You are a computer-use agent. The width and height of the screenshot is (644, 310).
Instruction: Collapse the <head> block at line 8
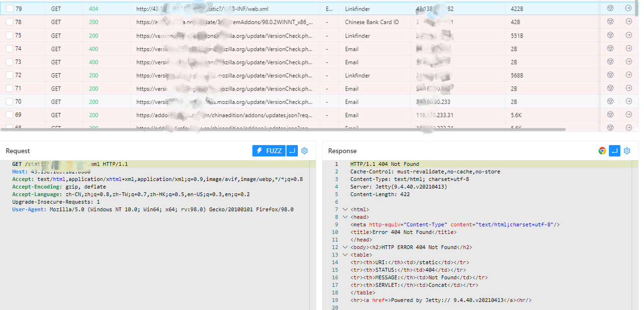pyautogui.click(x=345, y=217)
